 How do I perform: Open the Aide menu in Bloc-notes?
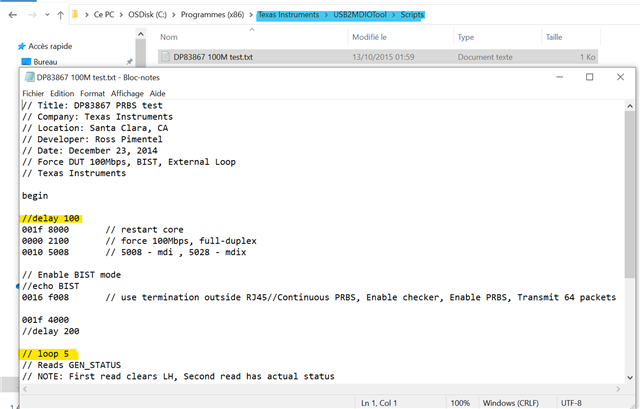[157, 93]
